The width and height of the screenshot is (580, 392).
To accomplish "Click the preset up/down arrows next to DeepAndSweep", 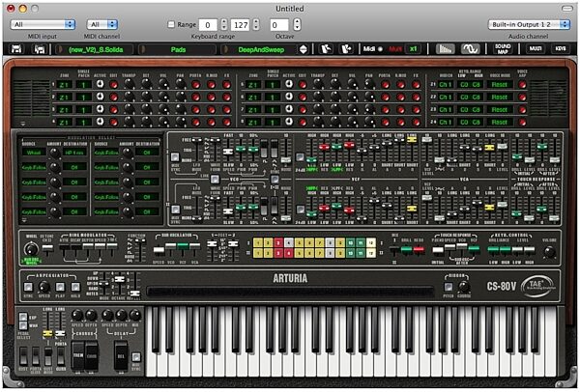I will point(303,49).
